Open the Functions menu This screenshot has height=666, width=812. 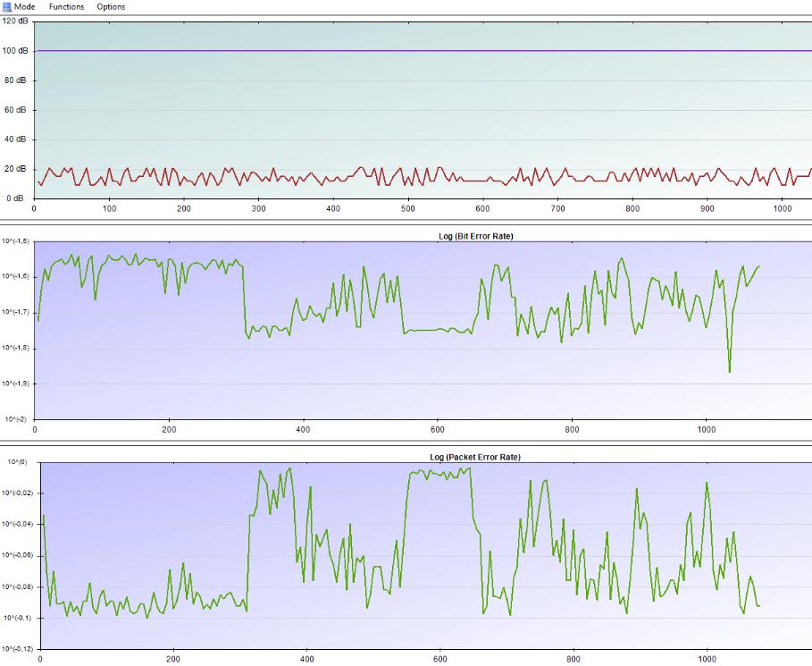click(x=66, y=7)
